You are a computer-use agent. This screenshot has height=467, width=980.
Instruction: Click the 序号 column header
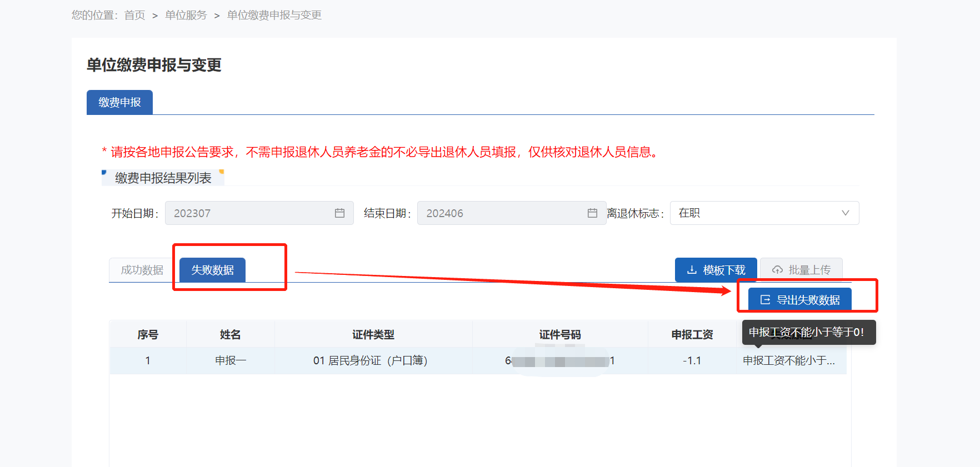pos(148,335)
